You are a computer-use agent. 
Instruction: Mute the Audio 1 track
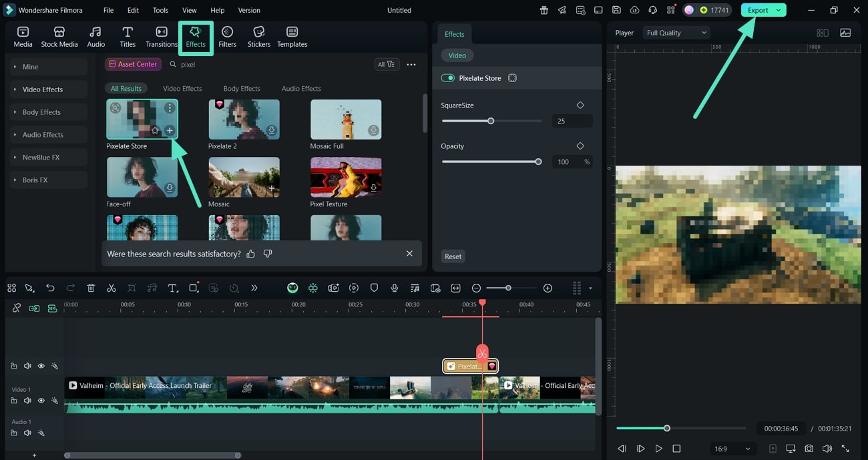click(27, 433)
